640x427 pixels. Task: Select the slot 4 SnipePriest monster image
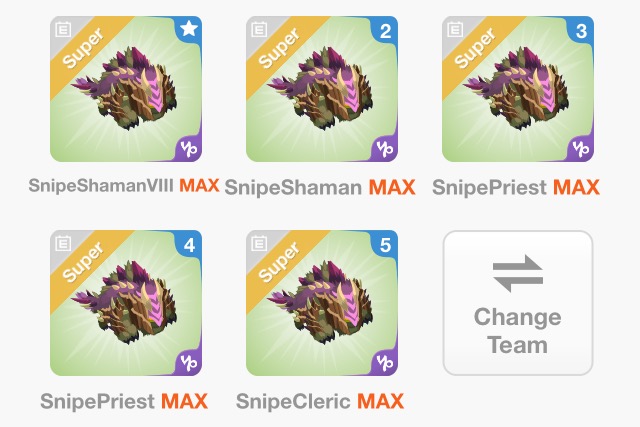(x=124, y=304)
